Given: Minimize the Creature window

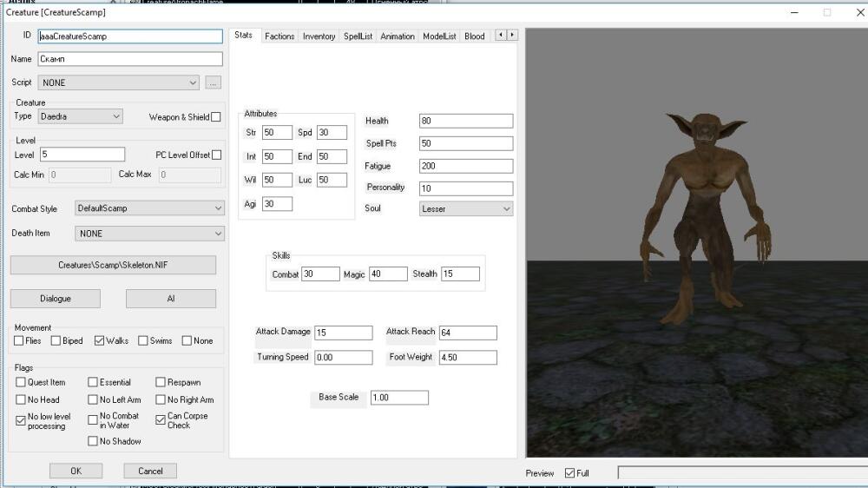Looking at the screenshot, I should point(794,12).
